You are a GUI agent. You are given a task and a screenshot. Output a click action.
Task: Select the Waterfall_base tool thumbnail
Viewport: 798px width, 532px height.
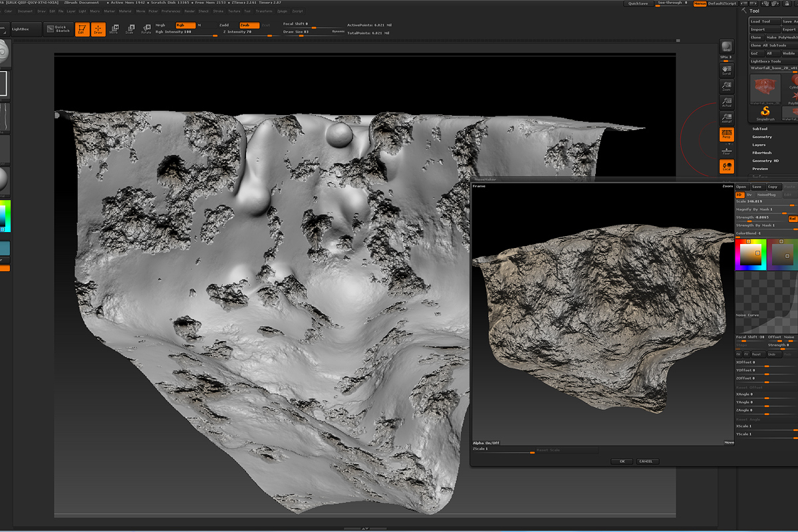coord(765,88)
